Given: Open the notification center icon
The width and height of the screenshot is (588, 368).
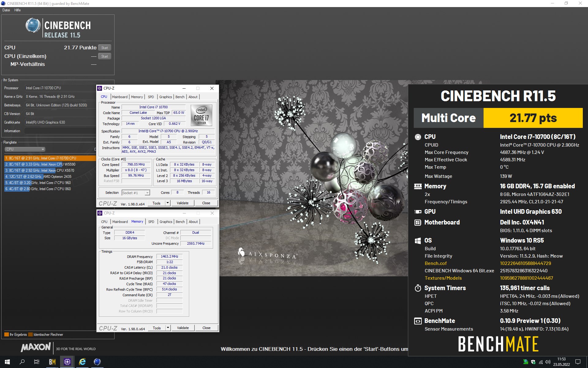Looking at the screenshot, I should tap(578, 362).
